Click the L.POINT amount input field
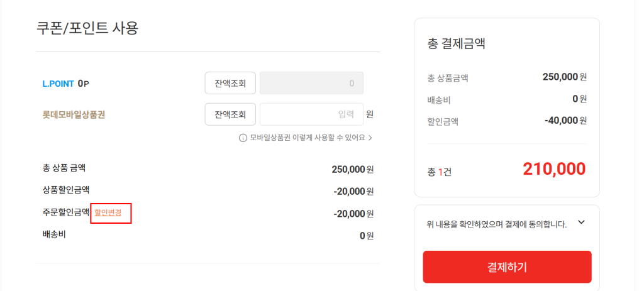 pyautogui.click(x=311, y=83)
